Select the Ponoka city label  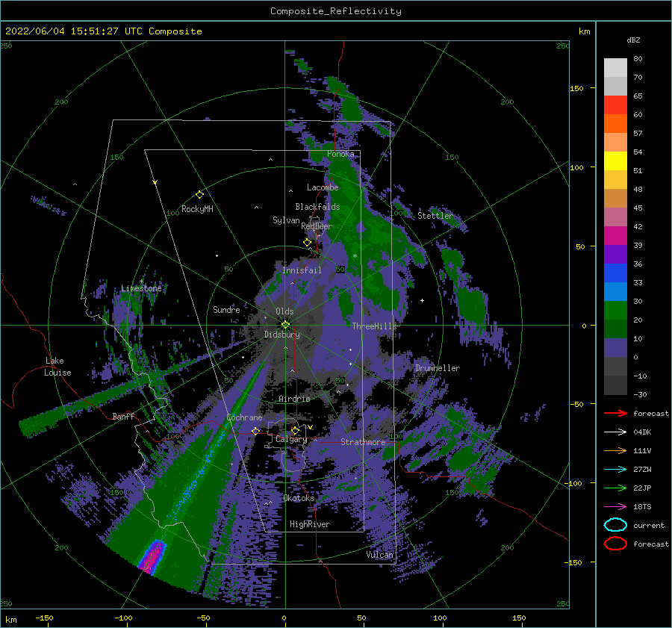coord(340,154)
